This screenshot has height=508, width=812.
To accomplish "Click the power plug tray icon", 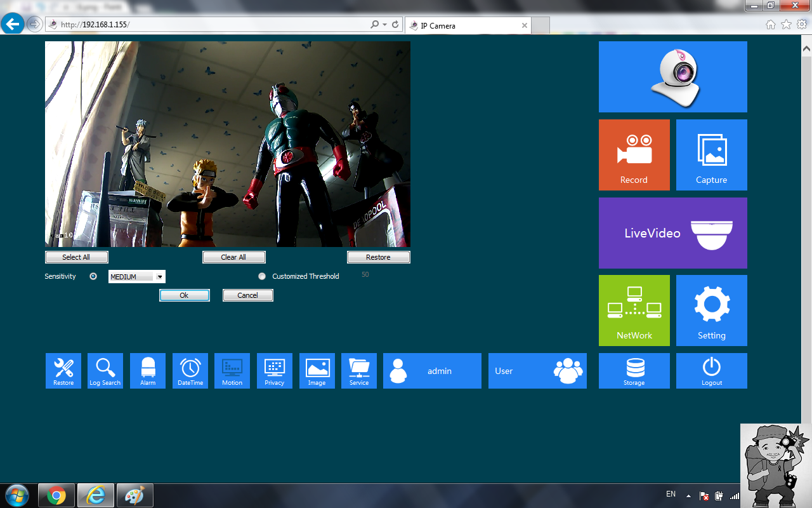I will coord(719,496).
